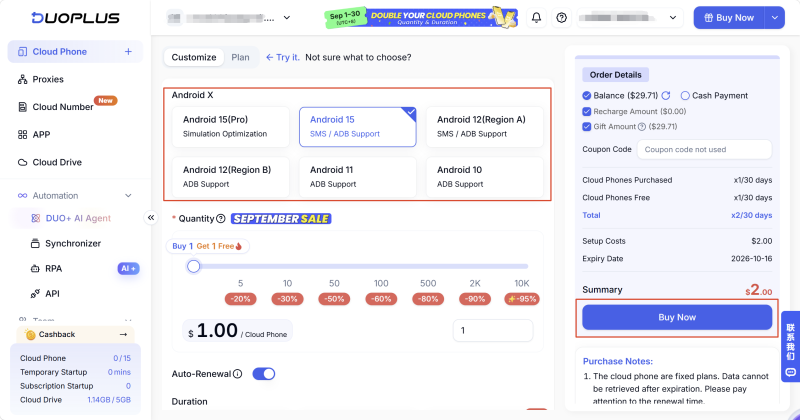Click Auto-Renewal info icon

tap(237, 374)
